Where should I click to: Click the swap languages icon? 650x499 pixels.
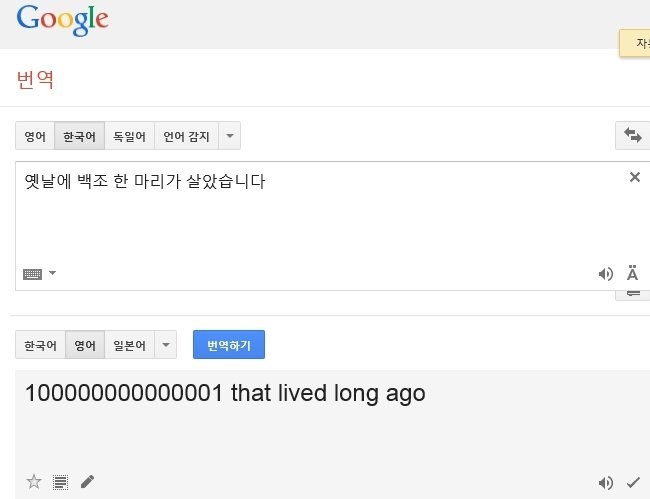point(632,135)
